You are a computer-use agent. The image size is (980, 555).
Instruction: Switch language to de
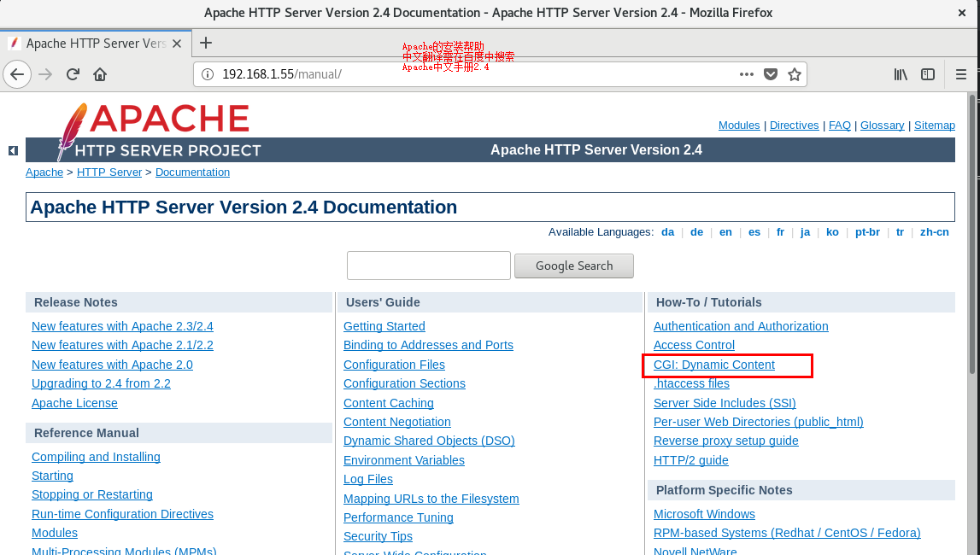[x=696, y=231]
